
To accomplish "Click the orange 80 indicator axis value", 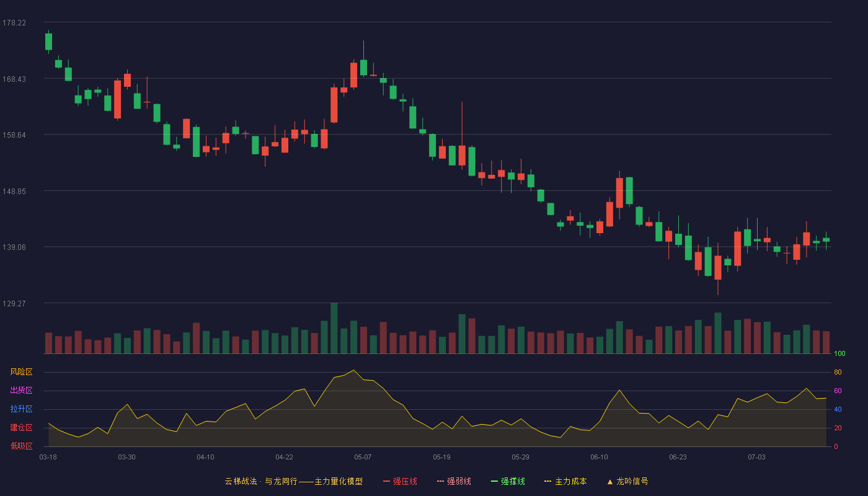I will click(838, 372).
